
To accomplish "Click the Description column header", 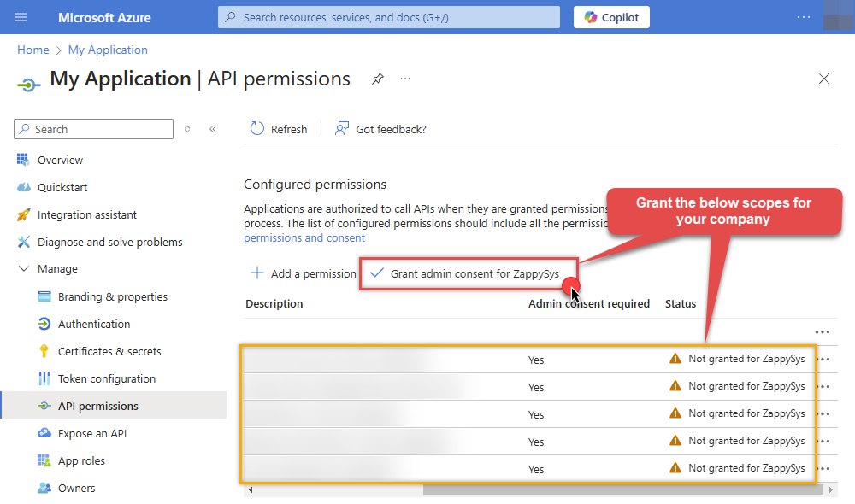I will click(x=274, y=303).
